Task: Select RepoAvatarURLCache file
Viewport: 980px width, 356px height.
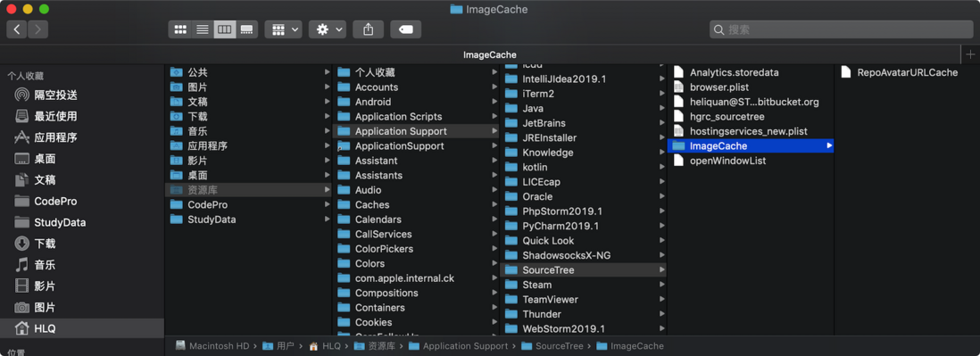Action: tap(907, 72)
